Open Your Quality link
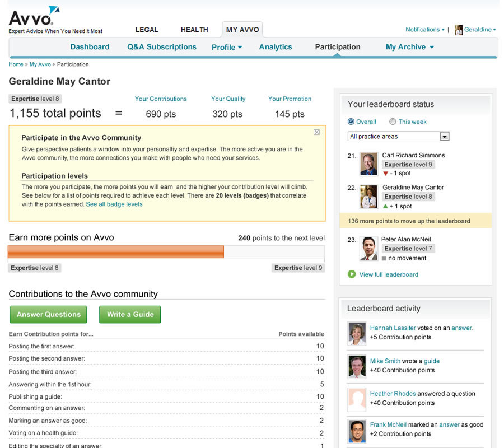This screenshot has width=504, height=448. tap(228, 99)
